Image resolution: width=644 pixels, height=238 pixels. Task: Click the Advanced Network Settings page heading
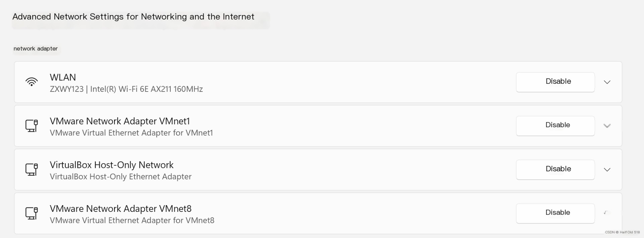click(x=133, y=17)
